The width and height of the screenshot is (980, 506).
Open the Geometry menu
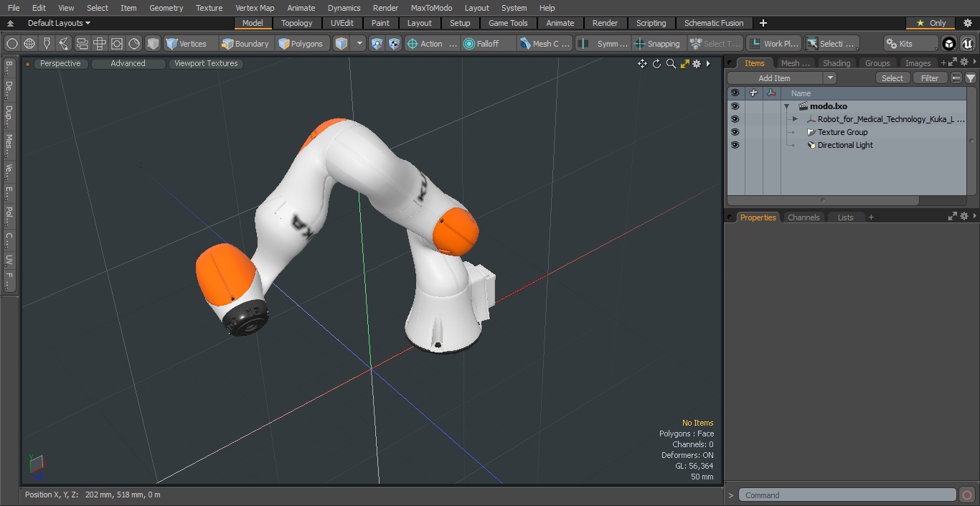coord(166,8)
